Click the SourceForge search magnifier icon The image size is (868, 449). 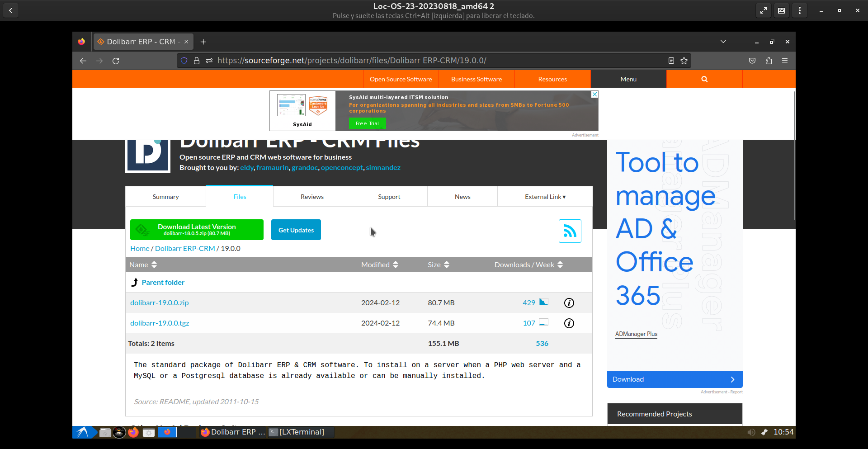point(704,79)
